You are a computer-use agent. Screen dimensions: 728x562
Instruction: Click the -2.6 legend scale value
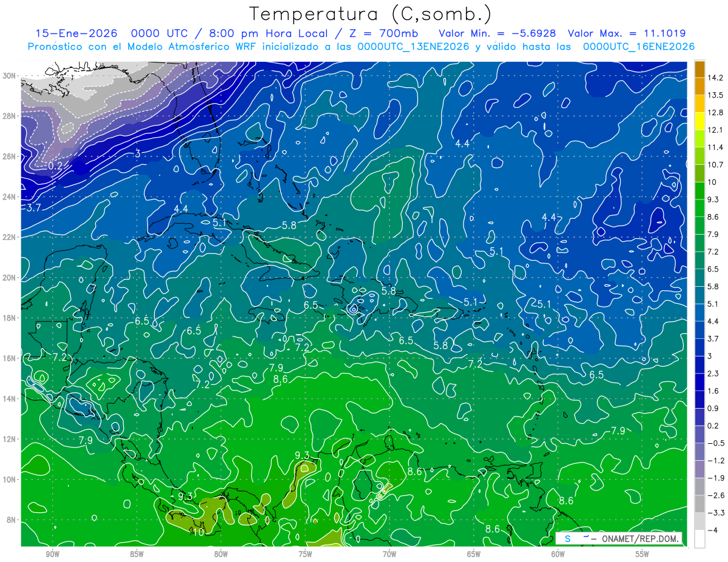click(716, 495)
